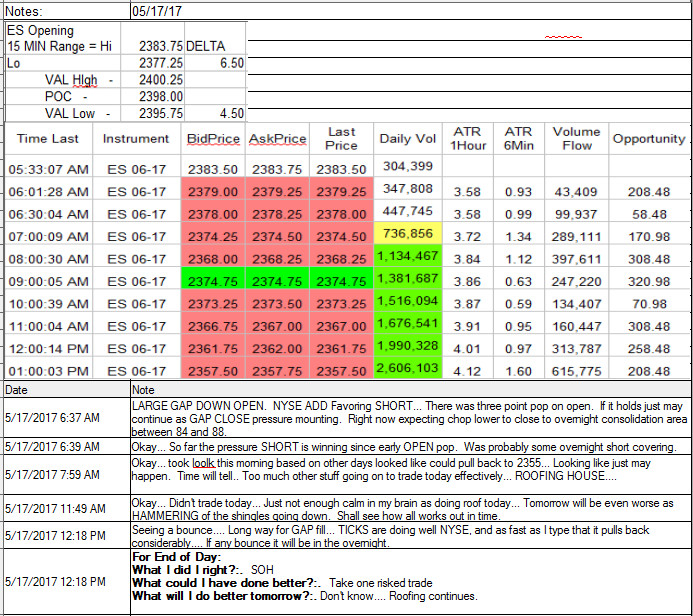Select the ATR 6Min column header
693x616 pixels.
click(519, 139)
